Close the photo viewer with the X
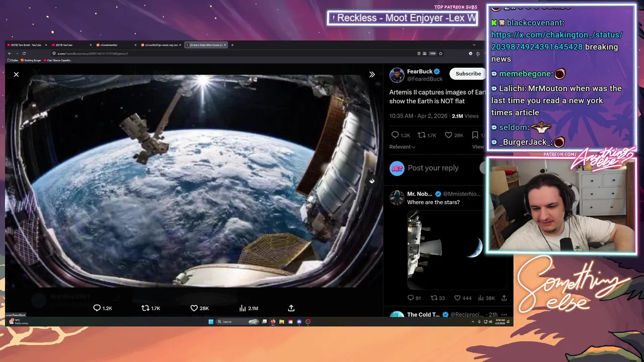This screenshot has width=644, height=362. 16,74
